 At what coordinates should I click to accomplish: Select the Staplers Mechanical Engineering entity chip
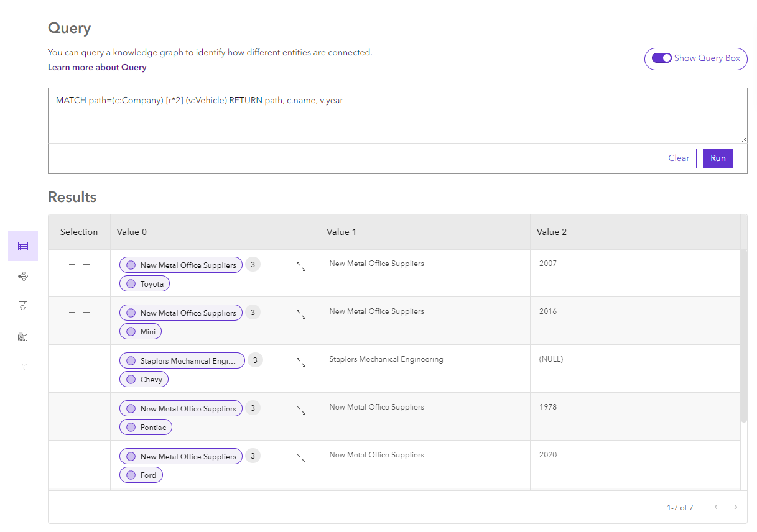tap(182, 361)
